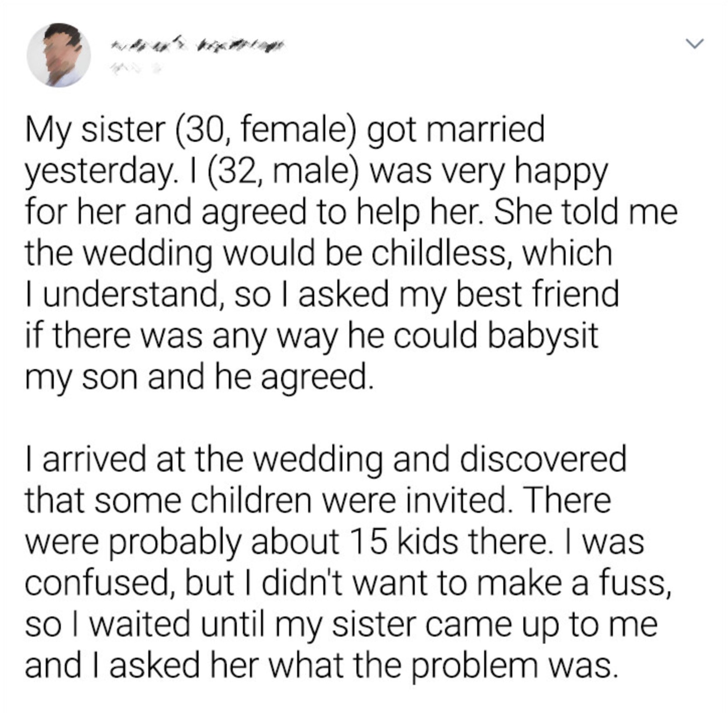Click the words 'my son and he agreed'
728x713 pixels.
point(199,377)
